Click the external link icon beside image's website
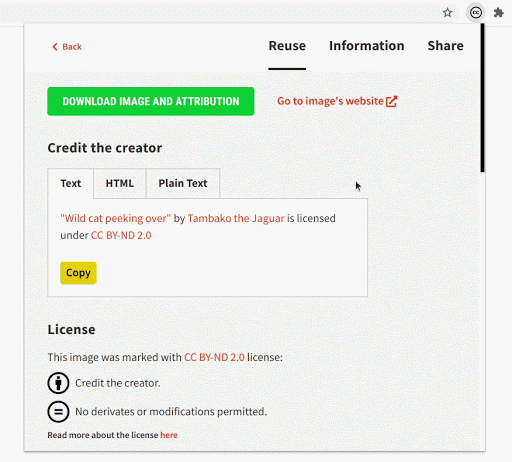This screenshot has height=462, width=512. pyautogui.click(x=392, y=101)
